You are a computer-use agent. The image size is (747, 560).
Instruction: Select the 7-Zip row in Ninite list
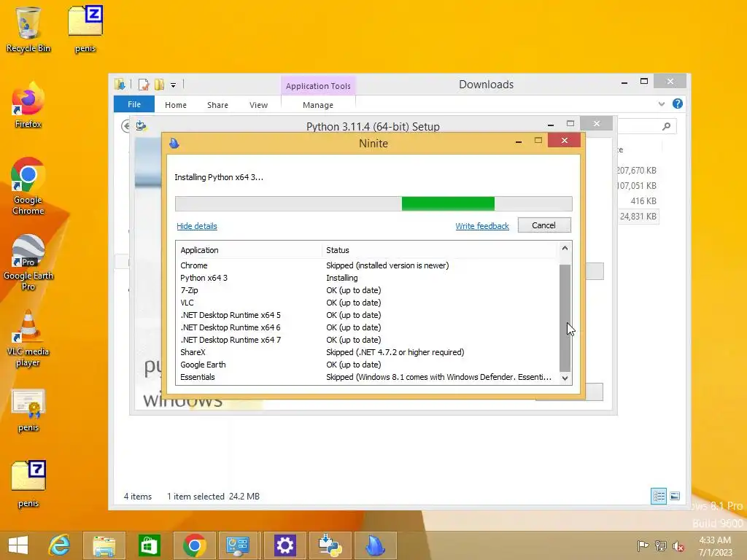click(x=368, y=290)
